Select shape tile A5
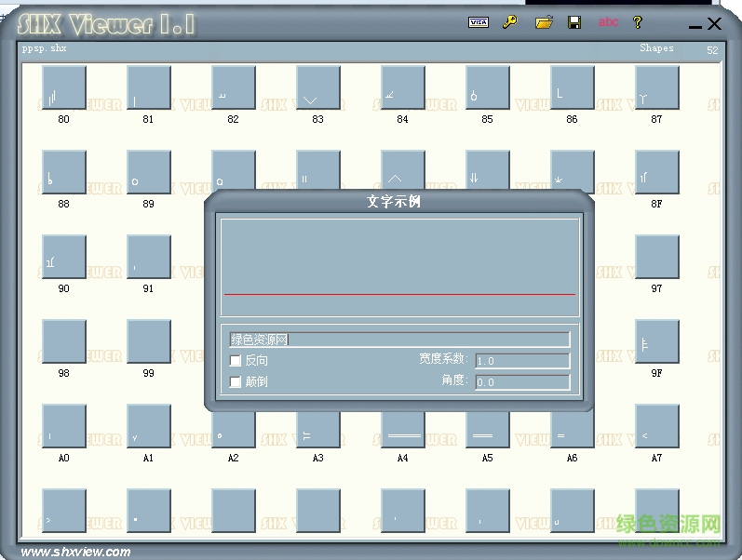The width and height of the screenshot is (742, 560). pos(488,430)
